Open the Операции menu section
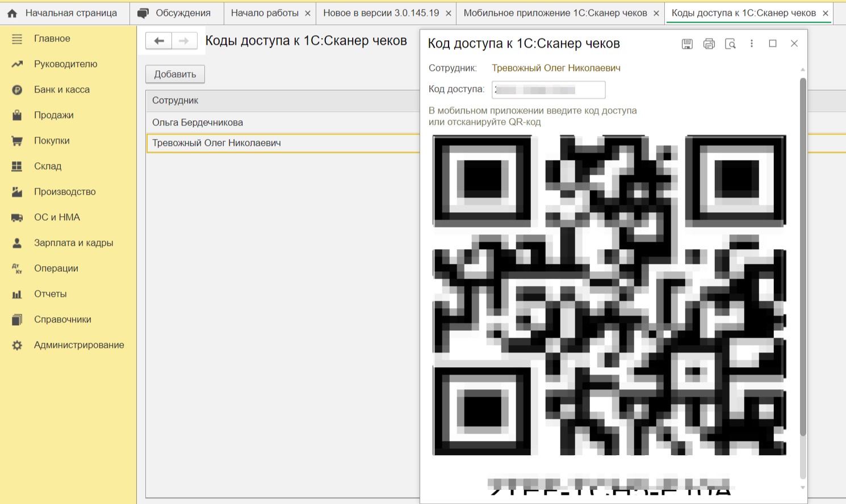This screenshot has height=504, width=846. coord(56,268)
